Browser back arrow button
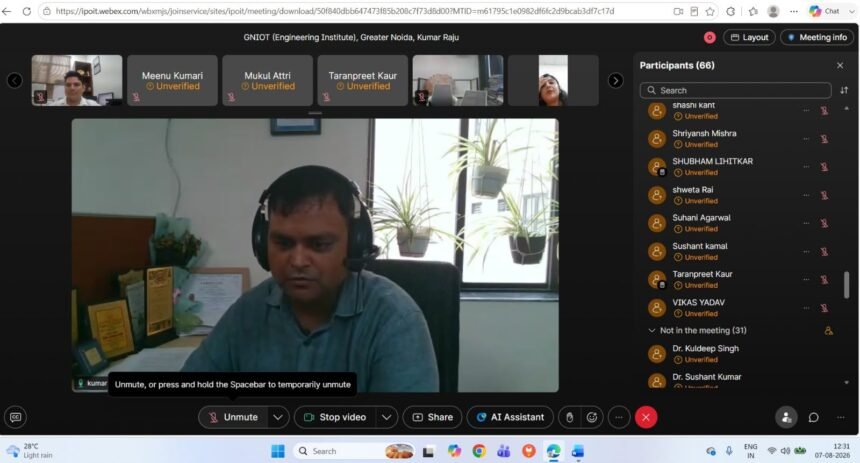Viewport: 860px width, 463px height. click(x=7, y=11)
